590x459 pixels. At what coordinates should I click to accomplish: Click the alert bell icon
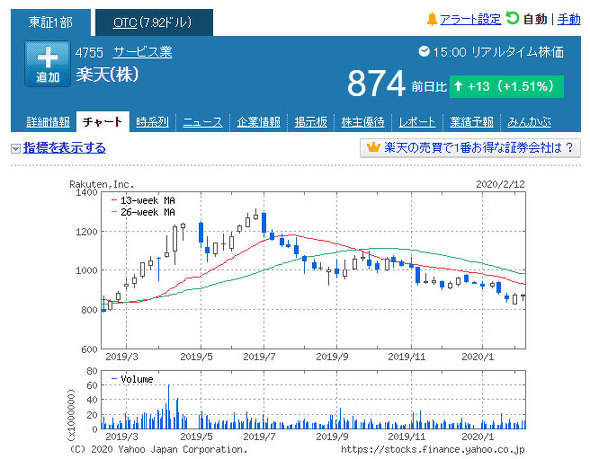pyautogui.click(x=432, y=19)
